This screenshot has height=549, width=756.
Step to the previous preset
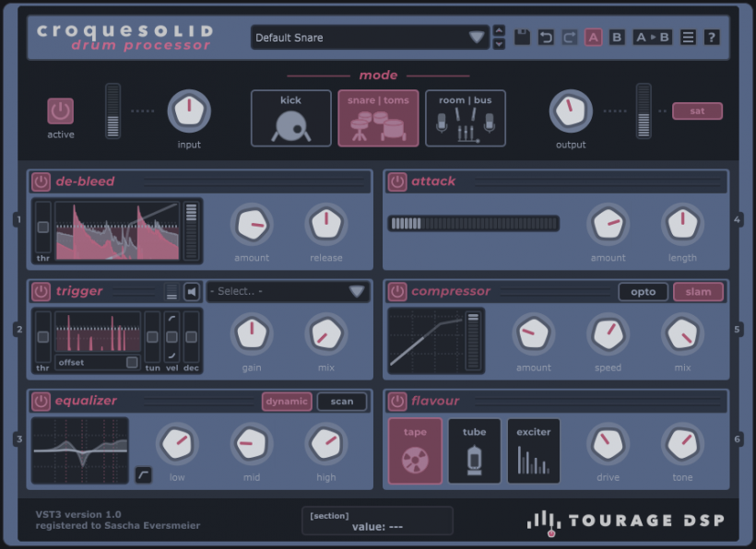click(x=499, y=31)
